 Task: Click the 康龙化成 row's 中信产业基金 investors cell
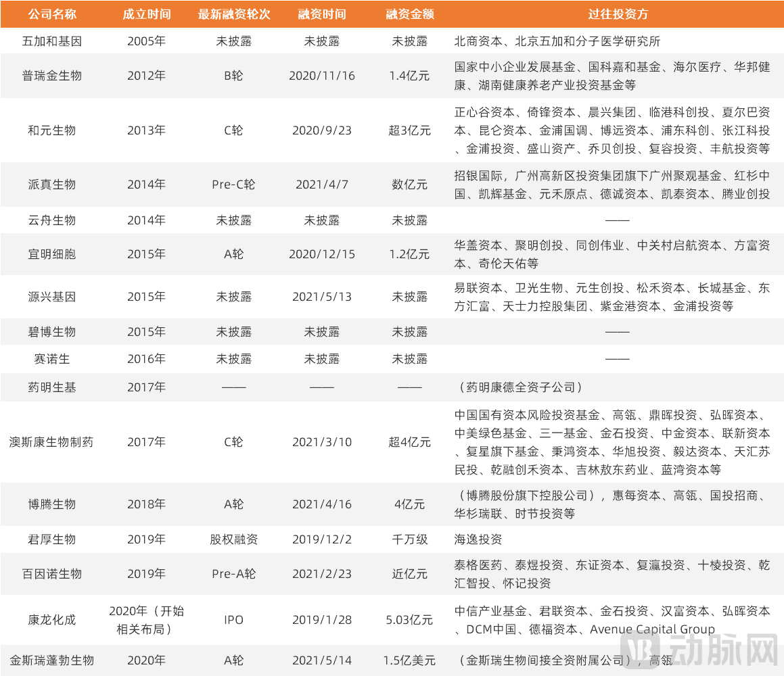click(612, 619)
